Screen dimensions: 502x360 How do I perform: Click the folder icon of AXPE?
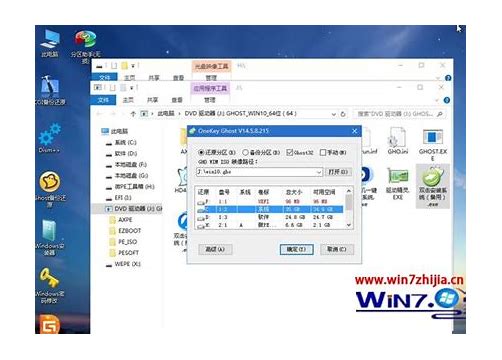pos(112,220)
